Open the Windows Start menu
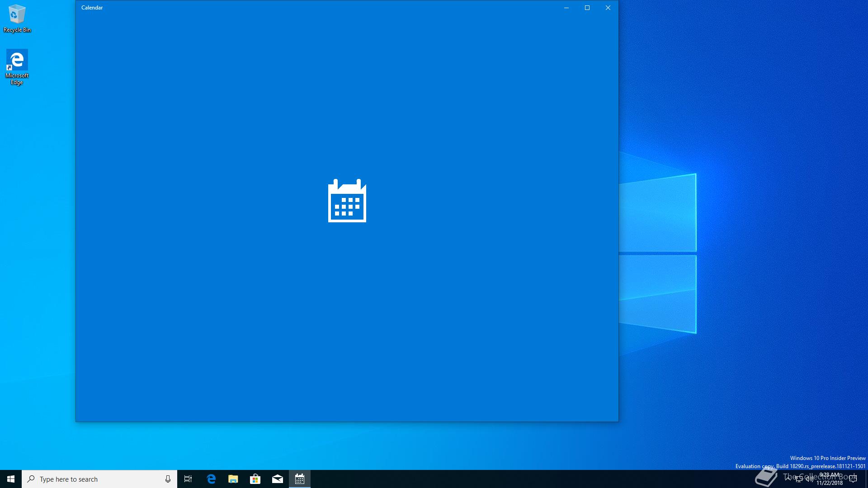Viewport: 868px width, 488px height. 11,479
